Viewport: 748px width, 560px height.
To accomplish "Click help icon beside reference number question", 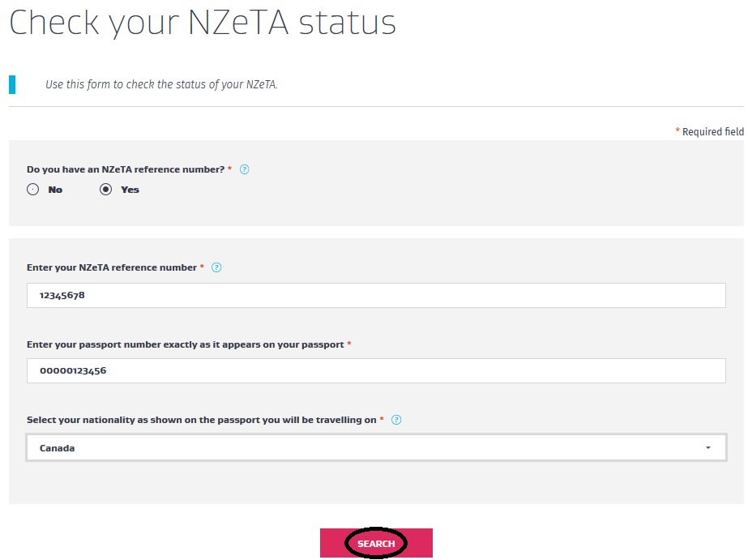I will (245, 170).
